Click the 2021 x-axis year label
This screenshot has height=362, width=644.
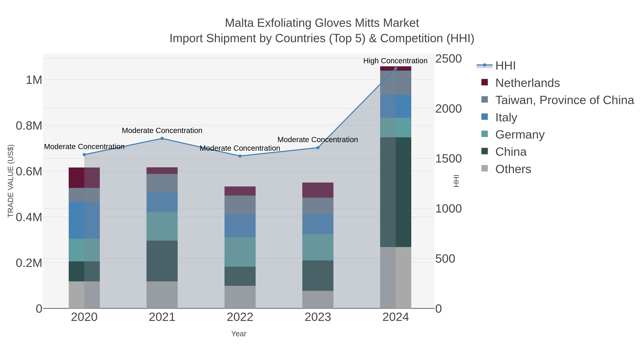click(x=162, y=317)
